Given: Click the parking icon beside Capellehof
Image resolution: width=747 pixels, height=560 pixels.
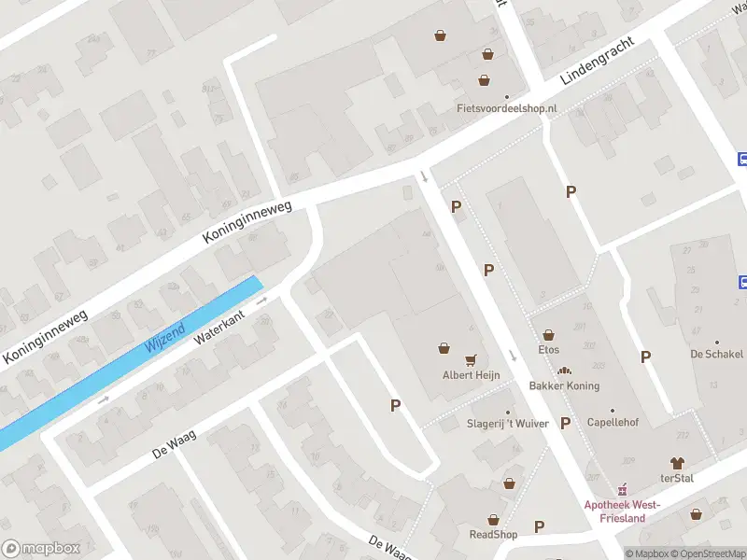Looking at the screenshot, I should tap(565, 423).
